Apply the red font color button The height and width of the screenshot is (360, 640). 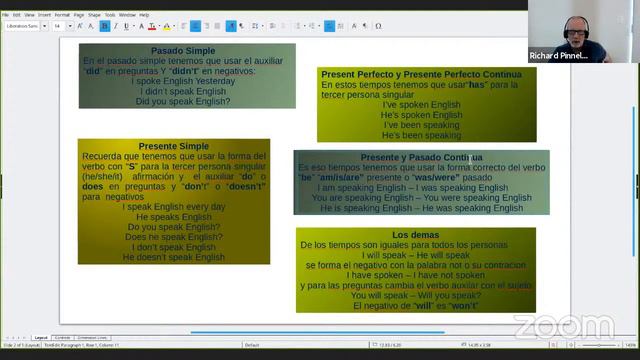click(x=152, y=26)
